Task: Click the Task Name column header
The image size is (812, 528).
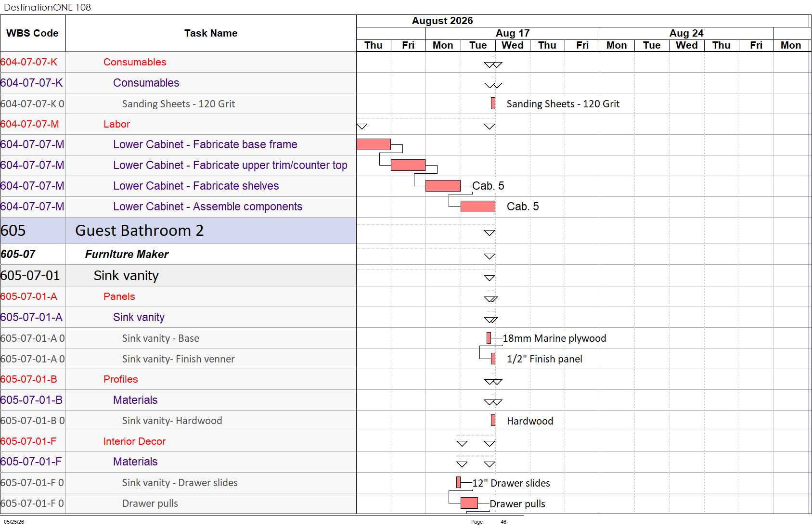Action: coord(211,33)
